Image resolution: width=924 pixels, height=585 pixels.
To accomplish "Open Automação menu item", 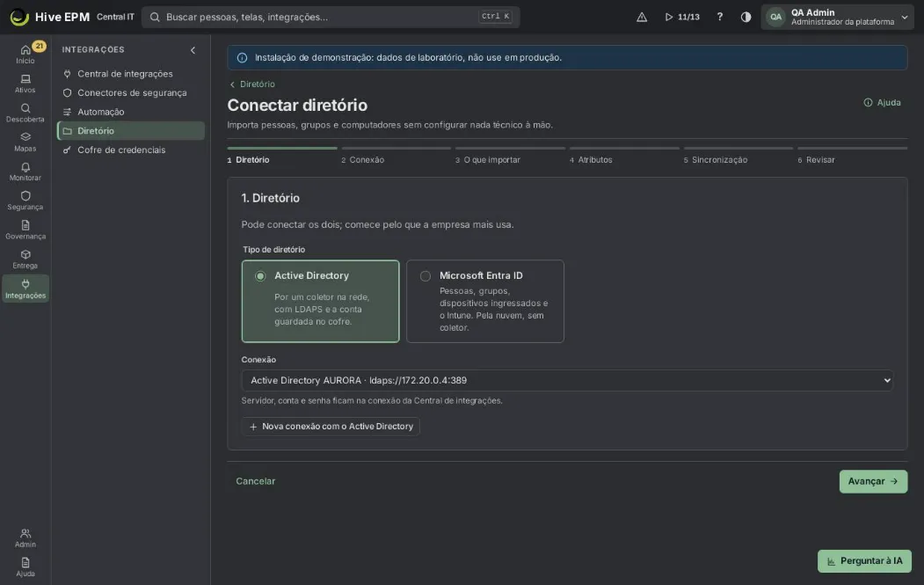I will pyautogui.click(x=131, y=112).
